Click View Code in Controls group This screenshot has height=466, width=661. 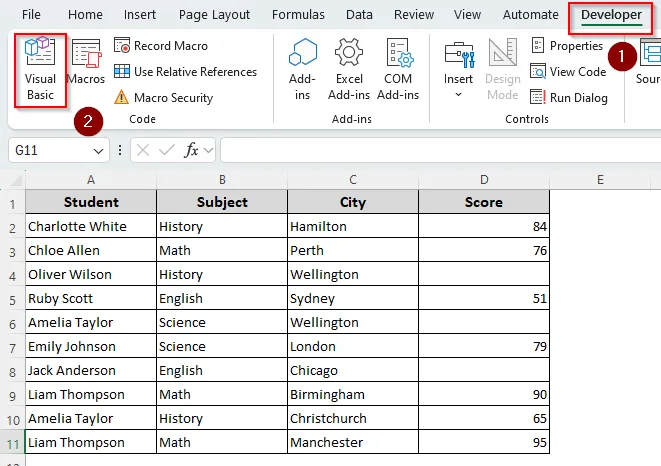(x=568, y=72)
